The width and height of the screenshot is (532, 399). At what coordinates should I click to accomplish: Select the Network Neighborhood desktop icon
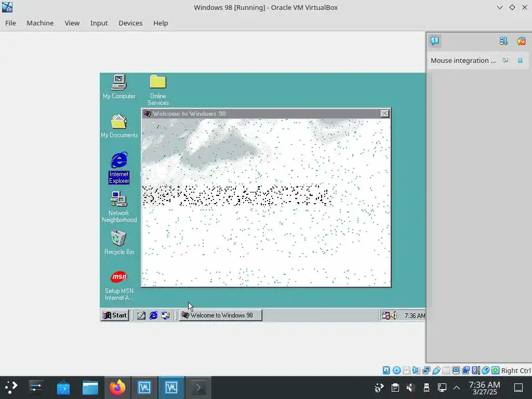(x=119, y=207)
